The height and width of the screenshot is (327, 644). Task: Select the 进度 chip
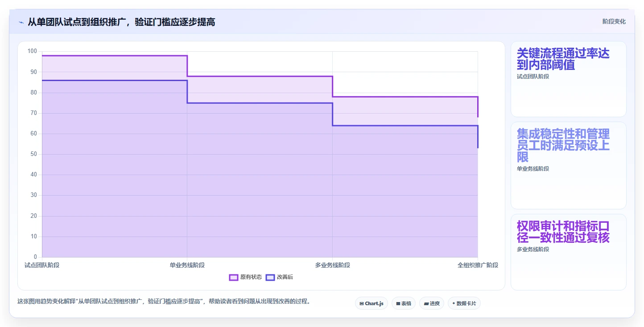pyautogui.click(x=432, y=303)
